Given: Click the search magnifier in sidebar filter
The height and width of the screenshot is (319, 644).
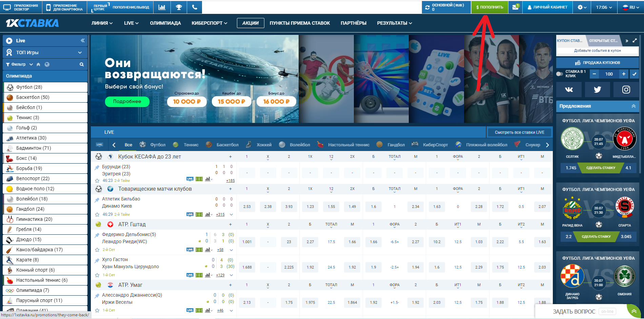Looking at the screenshot, I should [82, 64].
